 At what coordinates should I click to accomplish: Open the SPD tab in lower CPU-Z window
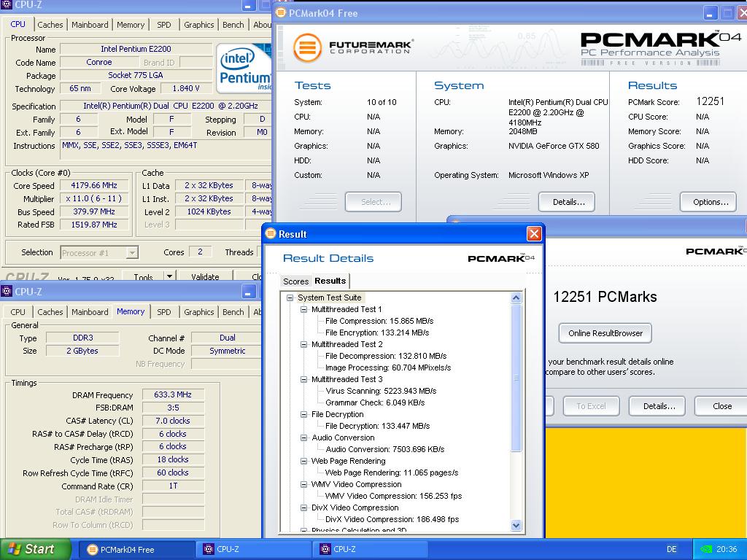[164, 312]
